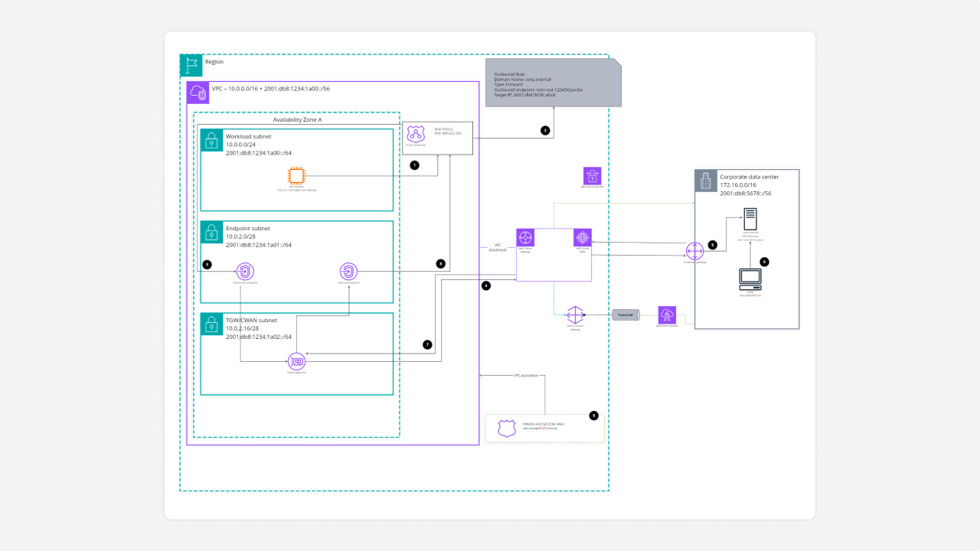Click the Corporate data center building icon
Screen dimensions: 980x551
[706, 181]
